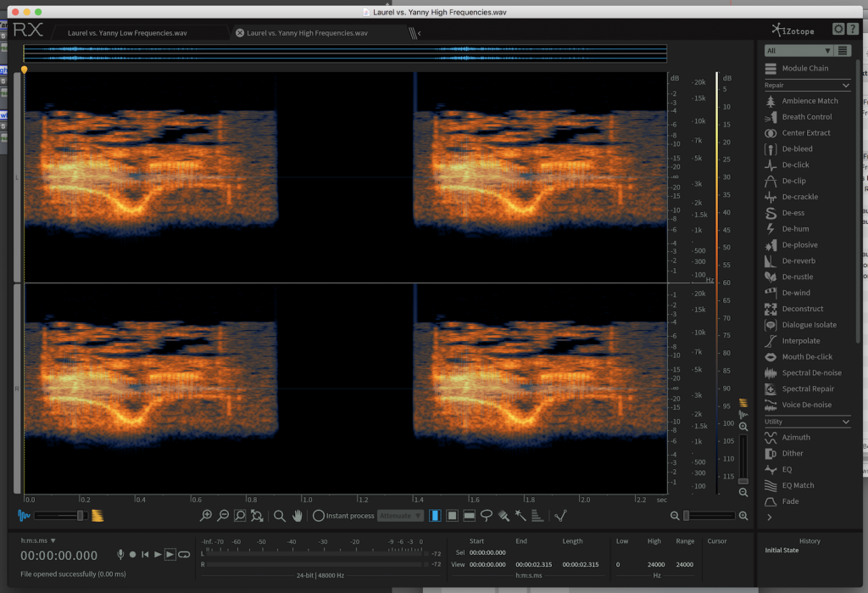Viewport: 868px width, 593px height.
Task: Open the All module filter dropdown
Action: coord(798,51)
